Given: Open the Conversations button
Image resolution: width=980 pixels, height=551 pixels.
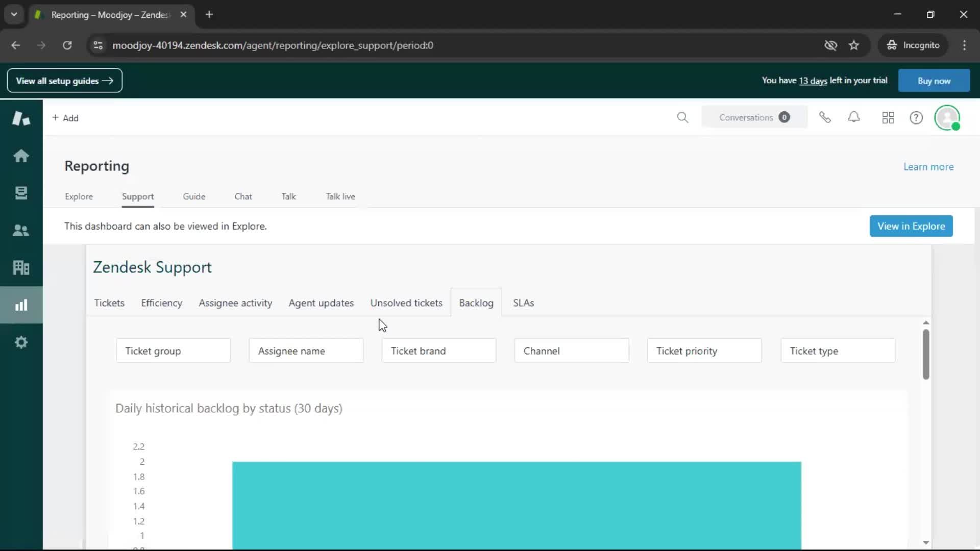Looking at the screenshot, I should pyautogui.click(x=754, y=117).
